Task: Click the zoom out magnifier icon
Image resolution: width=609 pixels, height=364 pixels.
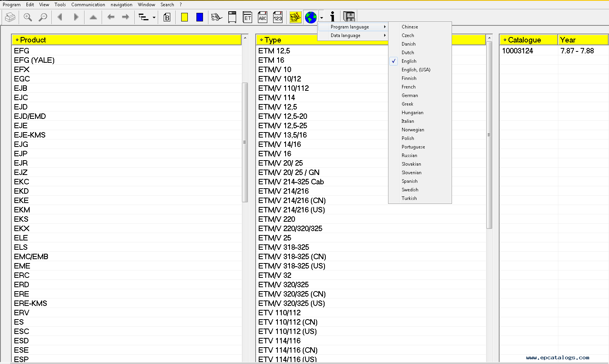Action: 43,17
